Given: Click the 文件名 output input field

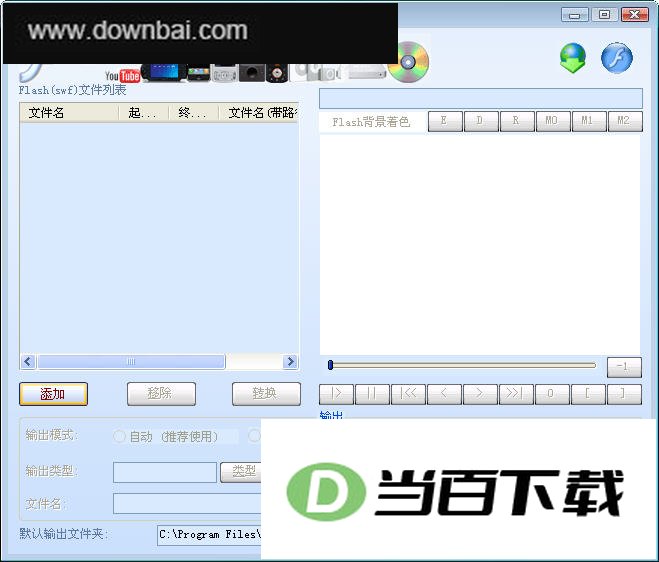Looking at the screenshot, I should click(x=187, y=504).
